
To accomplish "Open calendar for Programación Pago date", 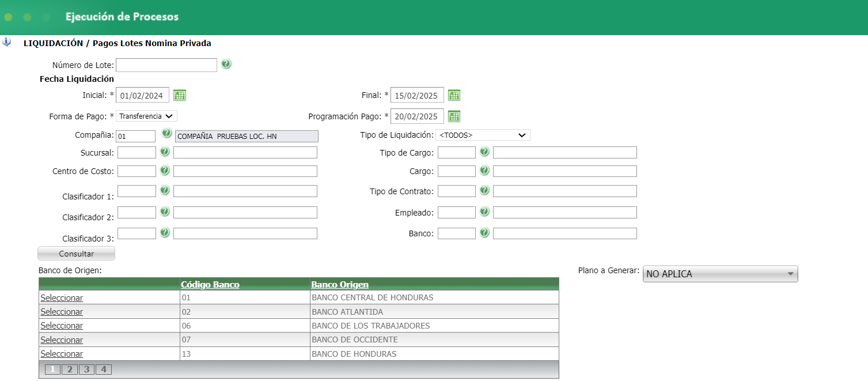I will [454, 116].
